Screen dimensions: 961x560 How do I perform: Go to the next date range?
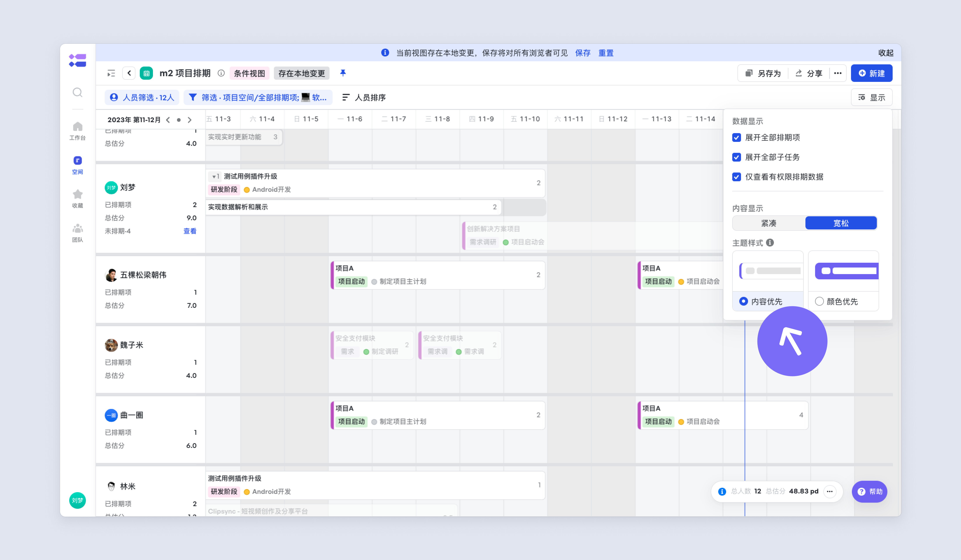190,120
